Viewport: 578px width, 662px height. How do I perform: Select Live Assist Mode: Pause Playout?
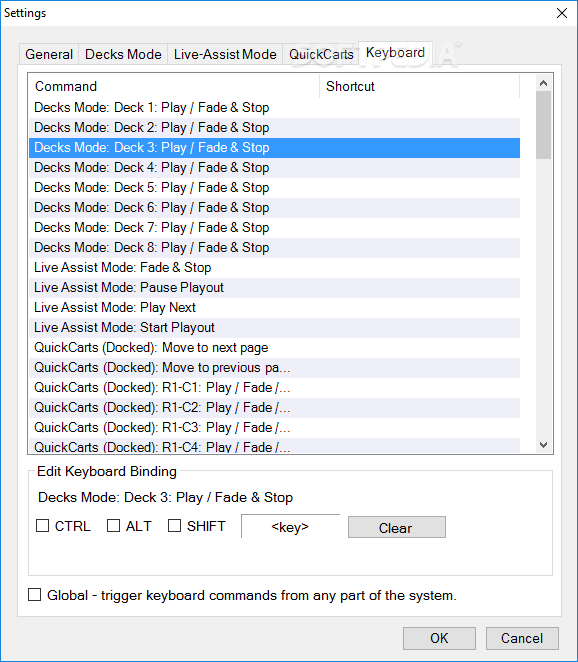pos(274,288)
